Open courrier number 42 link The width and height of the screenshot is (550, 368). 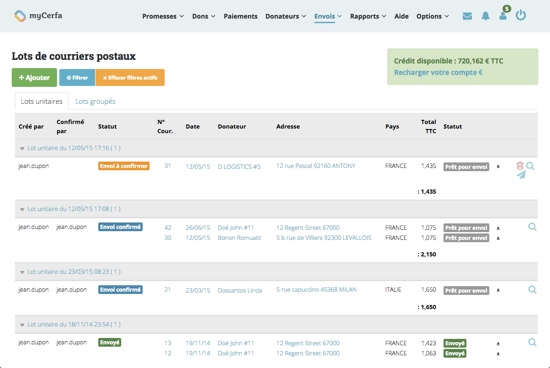pos(168,228)
